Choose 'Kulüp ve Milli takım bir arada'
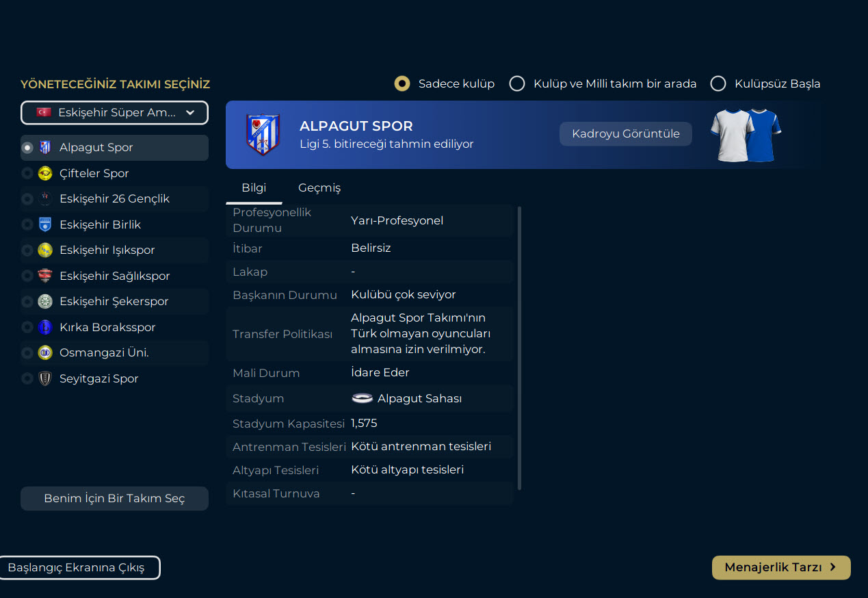The width and height of the screenshot is (868, 598). coord(518,83)
